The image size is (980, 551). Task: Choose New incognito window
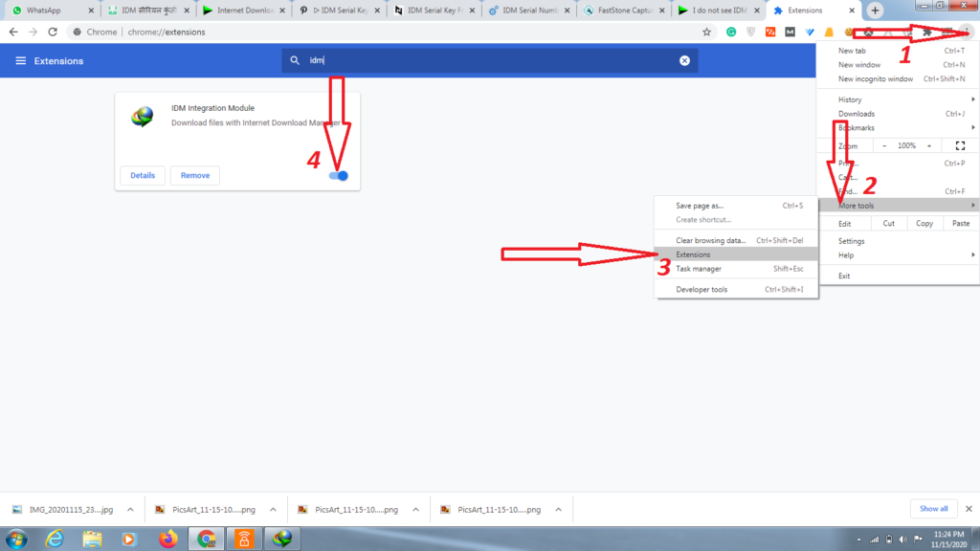[898, 79]
